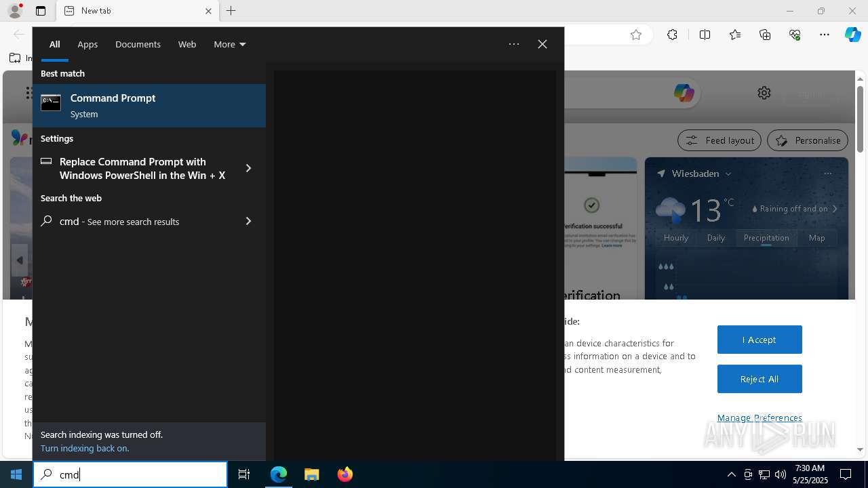This screenshot has width=868, height=488.
Task: Open Edge page settings gear icon
Action: (764, 93)
